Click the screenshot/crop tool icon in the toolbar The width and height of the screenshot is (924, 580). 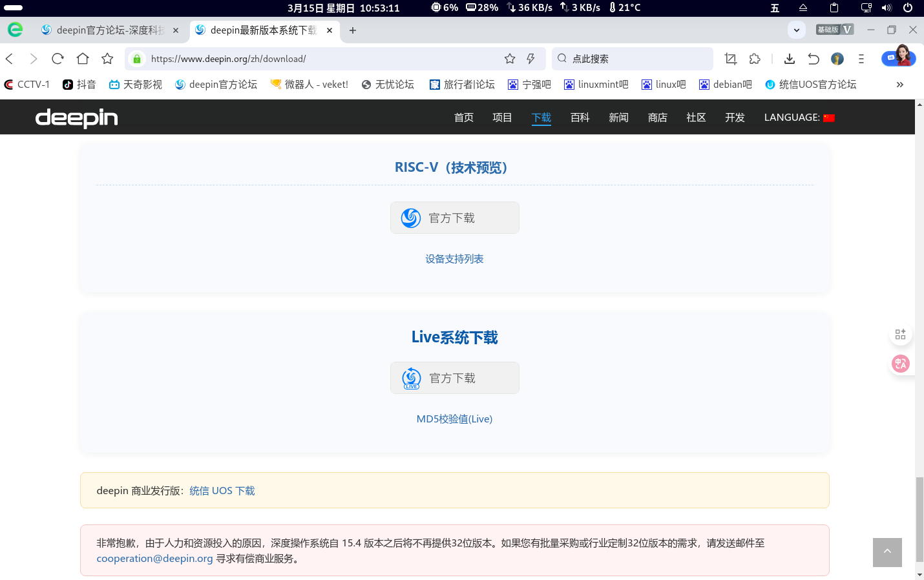(x=730, y=58)
